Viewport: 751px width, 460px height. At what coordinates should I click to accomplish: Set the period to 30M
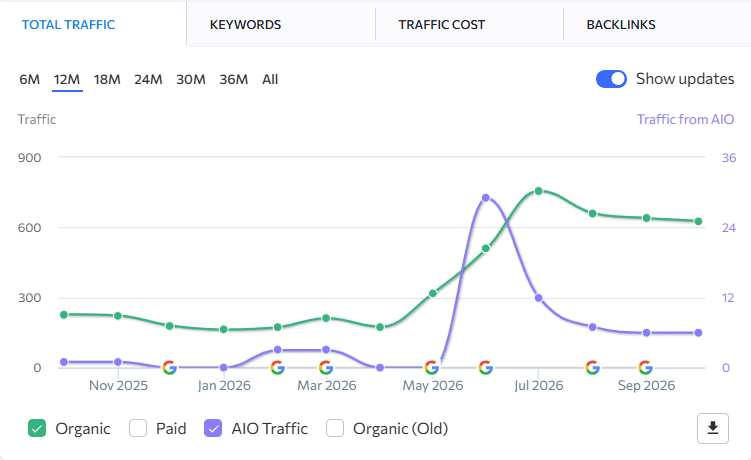pos(191,79)
